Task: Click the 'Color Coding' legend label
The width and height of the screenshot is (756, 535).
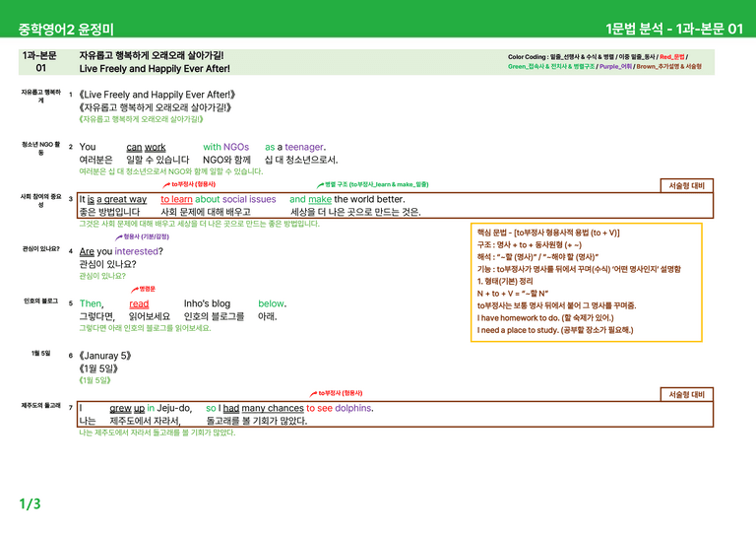Action: (x=527, y=57)
